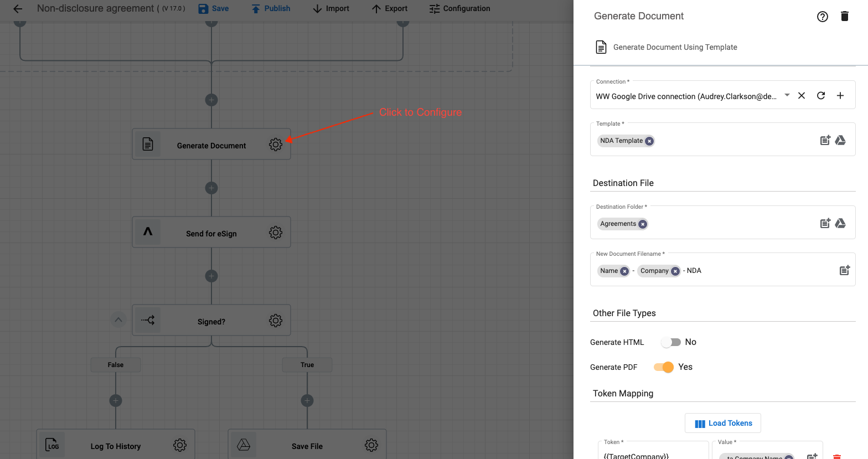Click Load Tokens button

tap(723, 423)
